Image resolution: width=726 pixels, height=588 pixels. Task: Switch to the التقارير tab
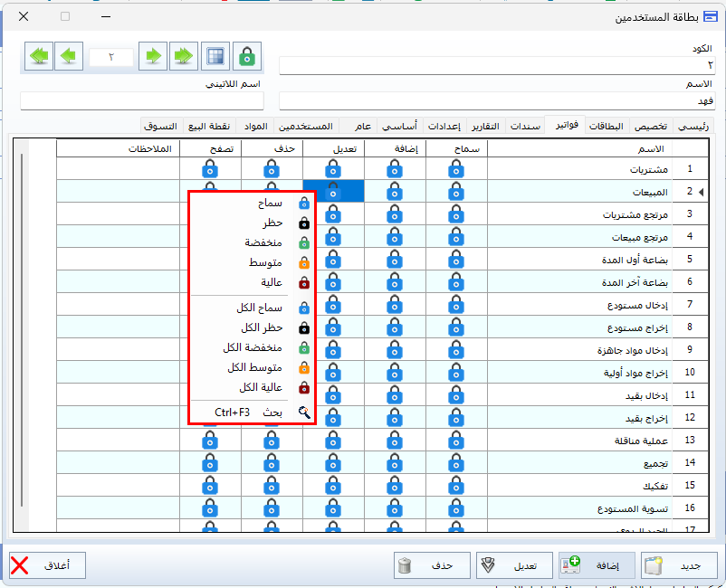coord(488,126)
